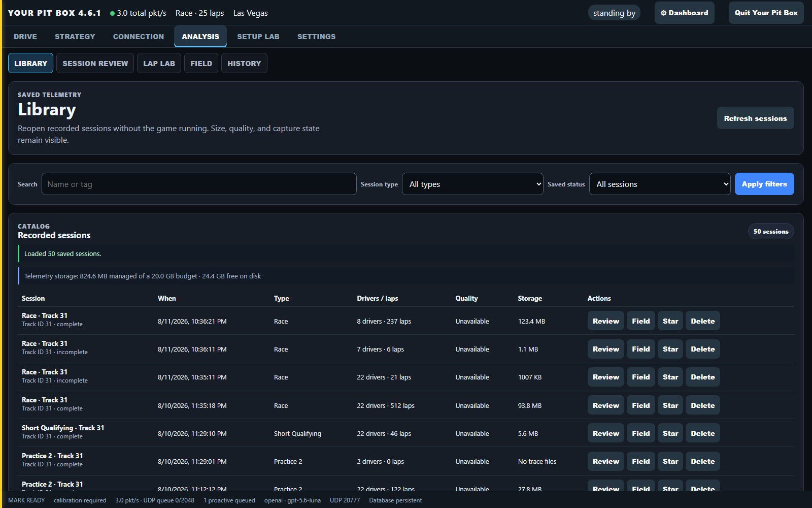Click the standing by status pill

614,13
